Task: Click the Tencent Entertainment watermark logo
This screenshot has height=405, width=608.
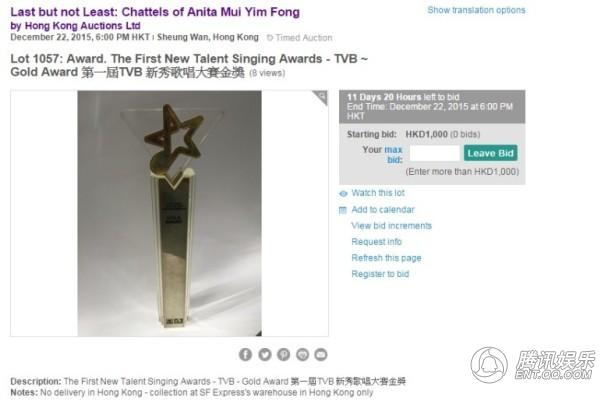Action: pyautogui.click(x=533, y=365)
